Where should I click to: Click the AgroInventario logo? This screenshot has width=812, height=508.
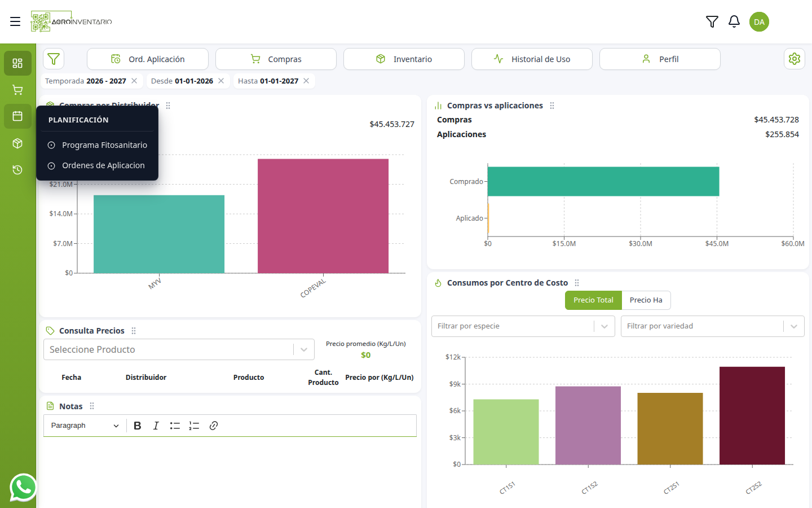72,21
